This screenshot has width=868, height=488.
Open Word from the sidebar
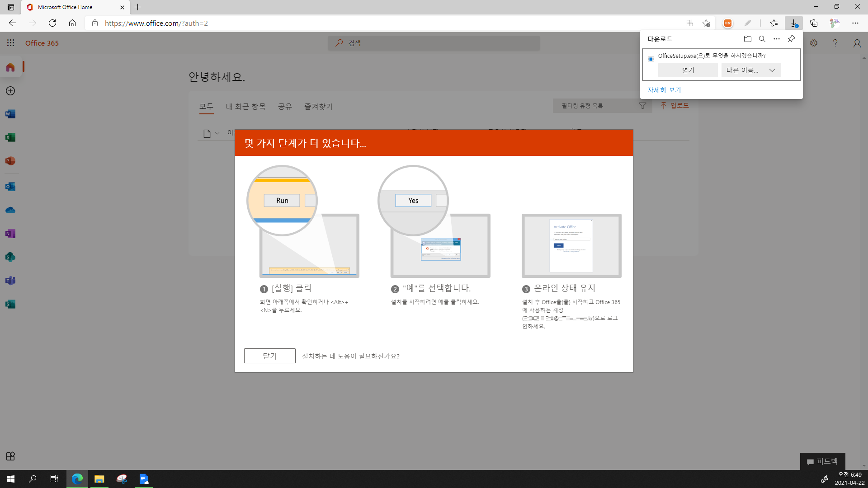[x=10, y=114]
